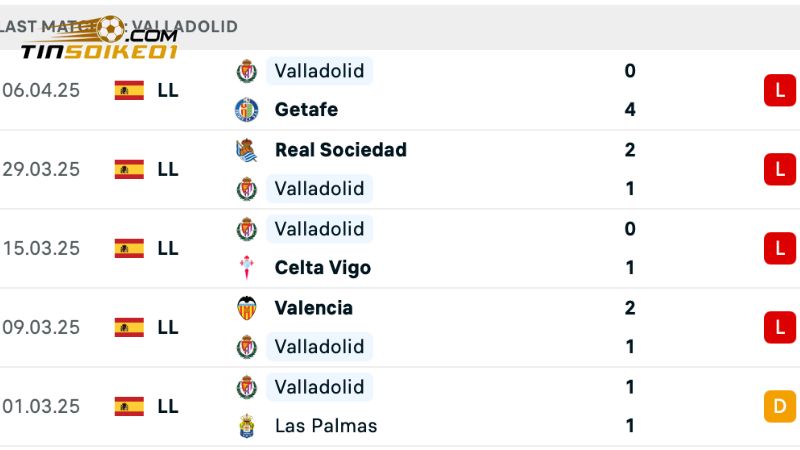The height and width of the screenshot is (450, 800).
Task: Open the Real Sociedad team name link
Action: [340, 150]
